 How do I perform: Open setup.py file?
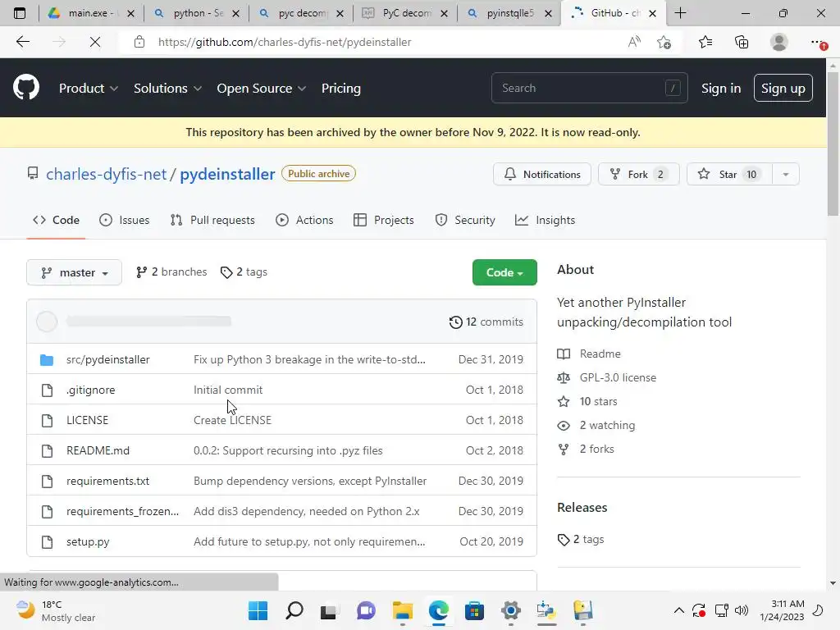coord(88,541)
